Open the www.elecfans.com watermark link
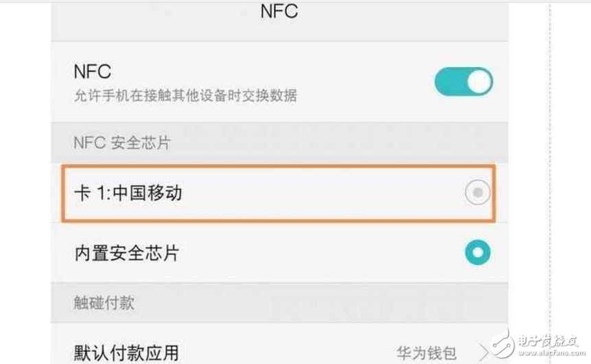Screen dimensions: 591x364 [555, 352]
